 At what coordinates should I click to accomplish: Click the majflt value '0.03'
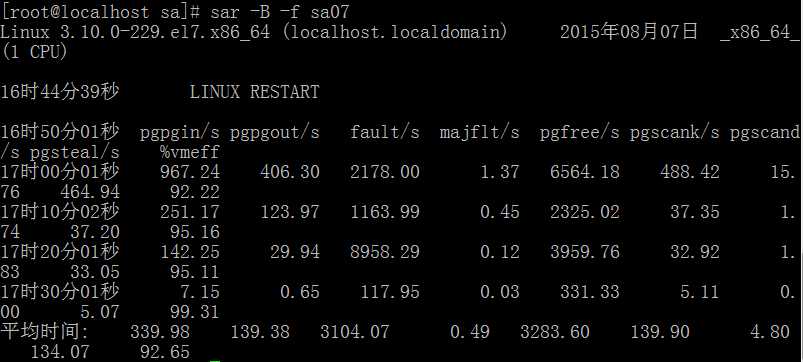click(500, 292)
